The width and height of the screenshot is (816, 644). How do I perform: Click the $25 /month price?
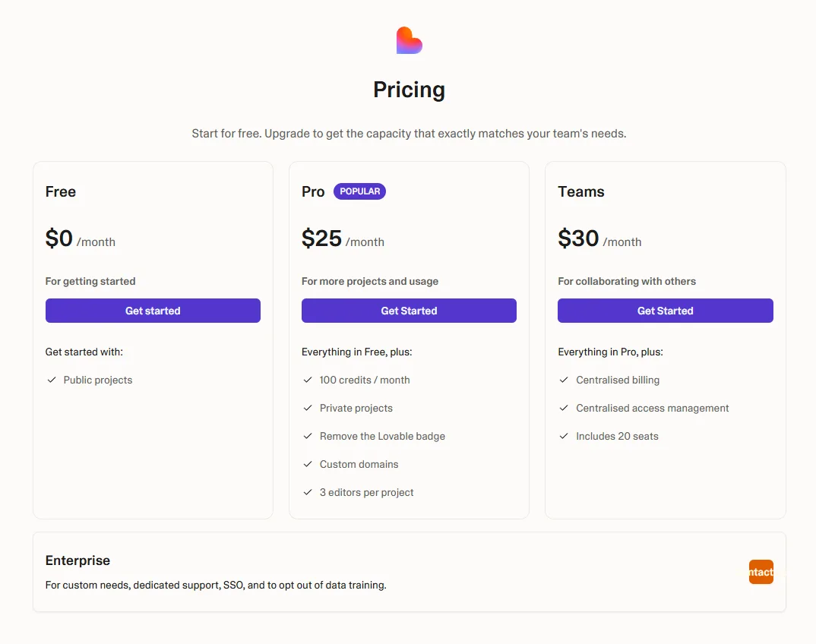point(343,239)
